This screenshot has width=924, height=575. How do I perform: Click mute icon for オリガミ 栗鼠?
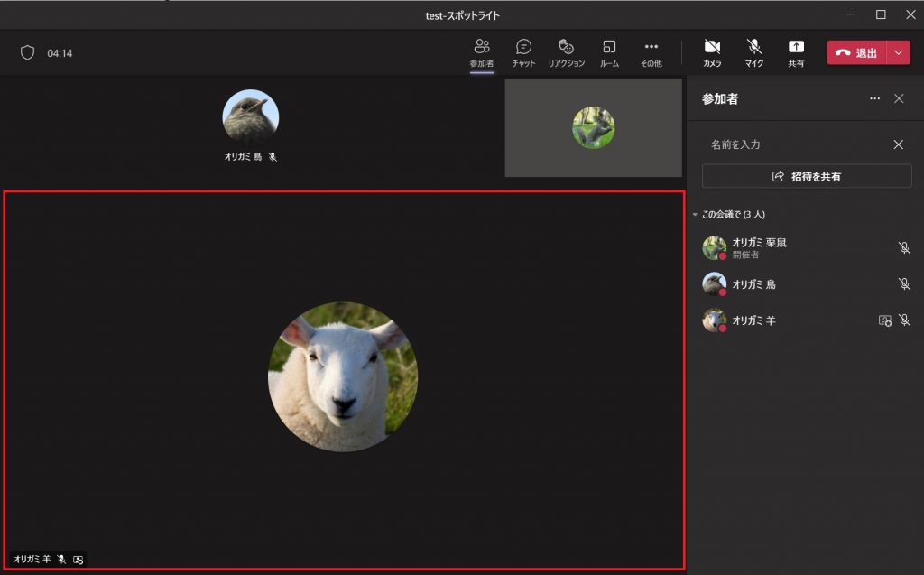pos(904,247)
